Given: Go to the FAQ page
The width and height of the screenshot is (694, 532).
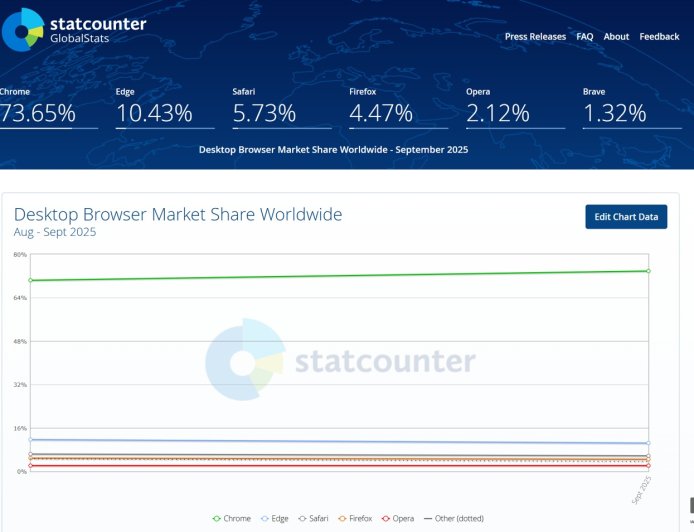Looking at the screenshot, I should (585, 37).
